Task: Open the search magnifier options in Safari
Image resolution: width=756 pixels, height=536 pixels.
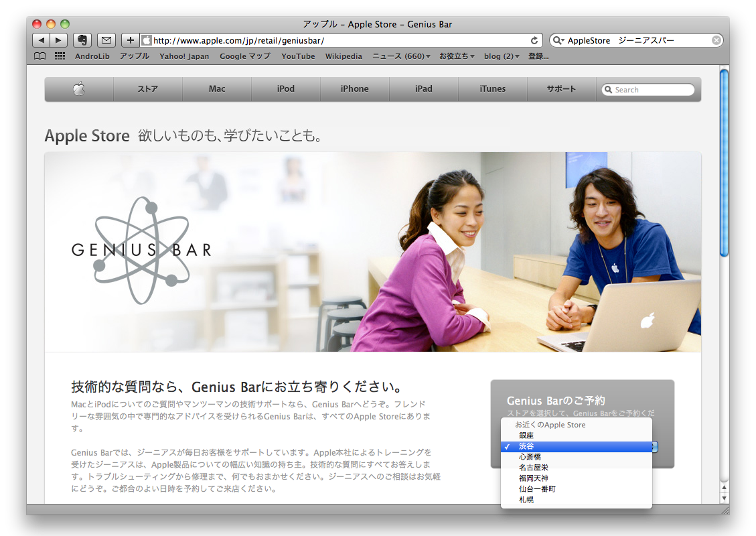Action: pos(558,40)
